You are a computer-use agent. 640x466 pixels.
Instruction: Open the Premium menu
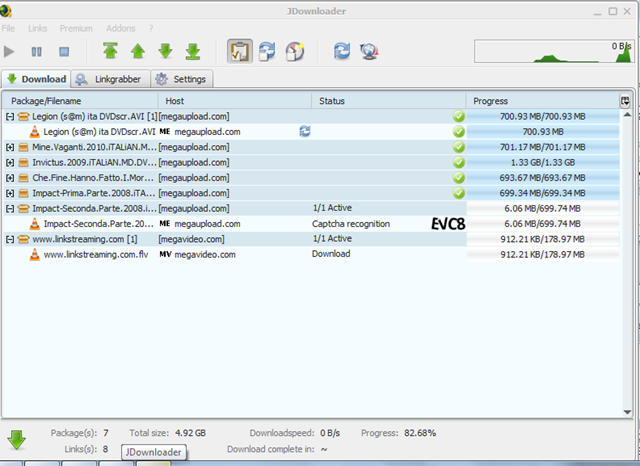(76, 28)
